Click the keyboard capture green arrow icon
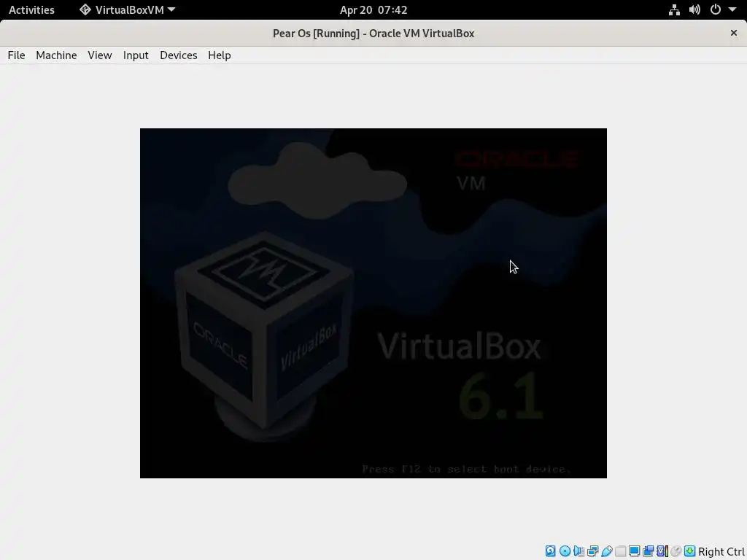 click(690, 551)
